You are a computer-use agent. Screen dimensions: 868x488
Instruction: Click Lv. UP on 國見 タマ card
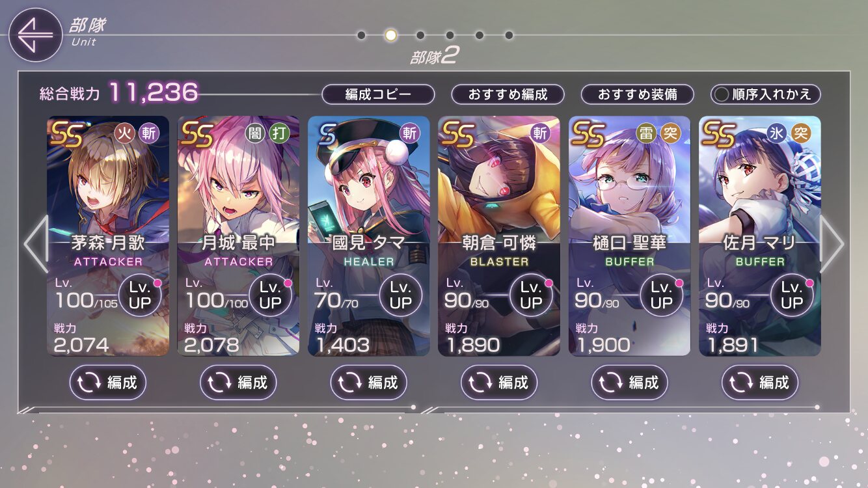pyautogui.click(x=401, y=295)
